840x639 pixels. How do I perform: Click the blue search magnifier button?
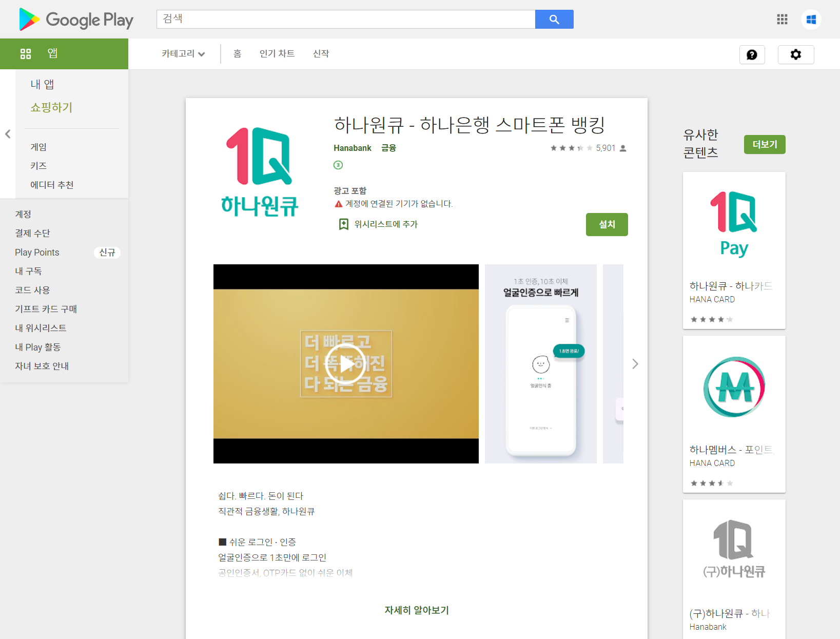click(x=554, y=20)
